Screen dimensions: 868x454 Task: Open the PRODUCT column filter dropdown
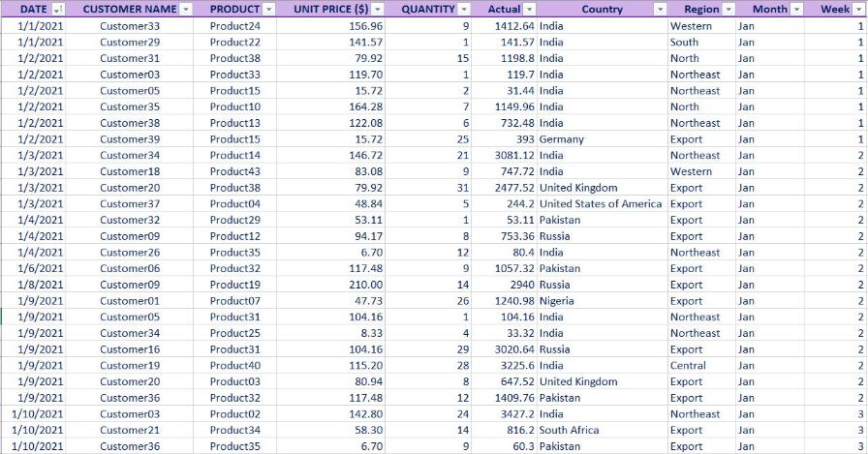(x=268, y=10)
